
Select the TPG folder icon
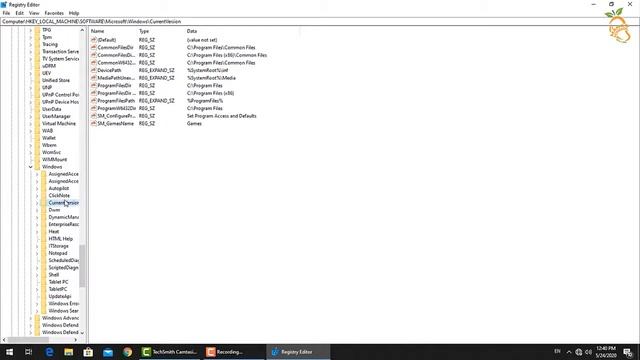(x=37, y=30)
